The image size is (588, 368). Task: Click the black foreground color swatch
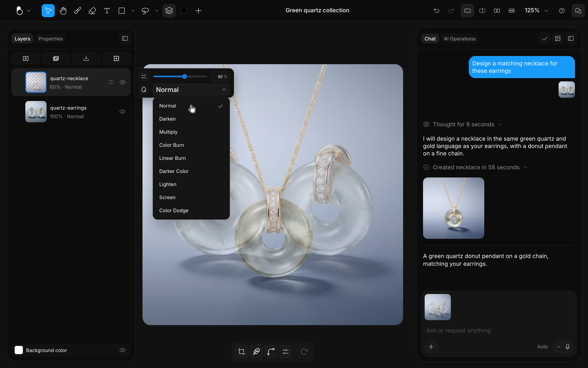[x=184, y=11]
